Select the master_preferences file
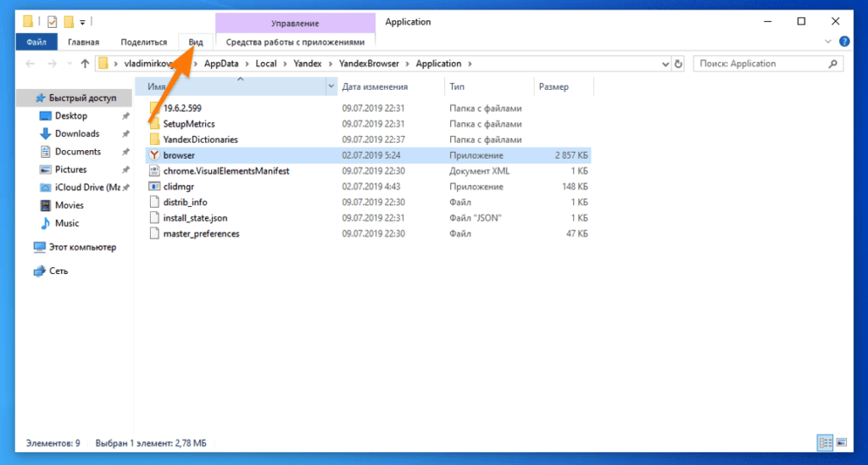 (x=369, y=234)
